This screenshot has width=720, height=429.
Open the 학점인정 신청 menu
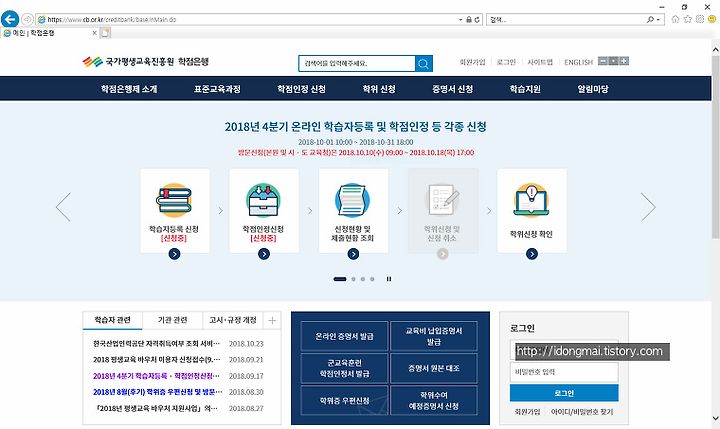(x=301, y=89)
